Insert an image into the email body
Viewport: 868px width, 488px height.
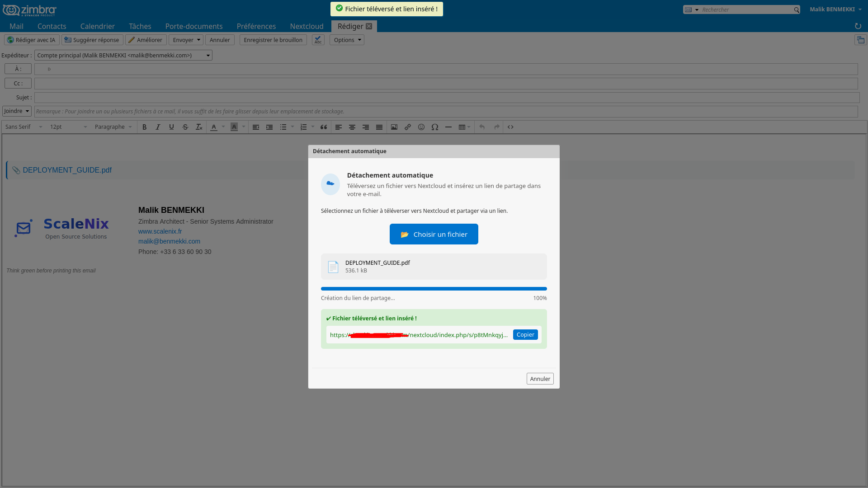coord(394,127)
